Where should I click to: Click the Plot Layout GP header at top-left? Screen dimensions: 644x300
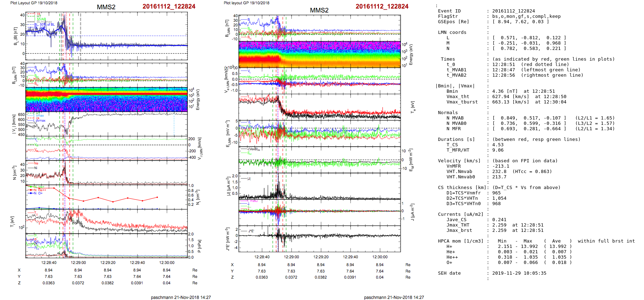[x=34, y=3]
